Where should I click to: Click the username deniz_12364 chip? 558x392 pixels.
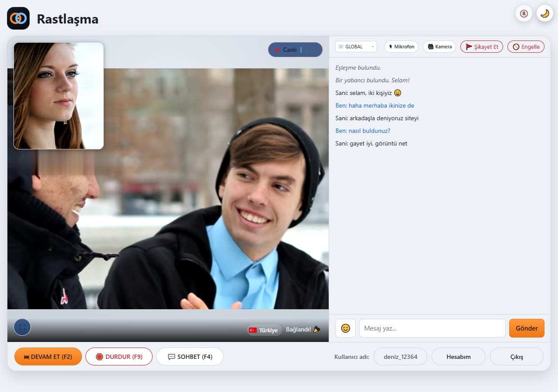[x=400, y=357]
